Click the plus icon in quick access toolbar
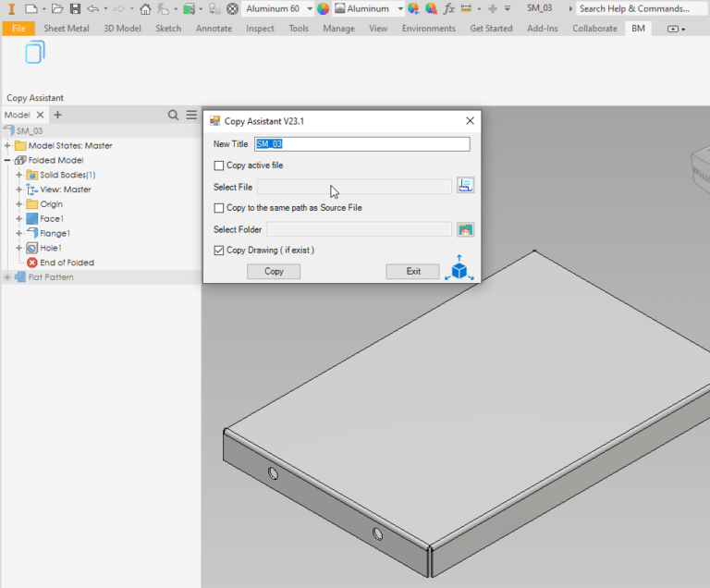Screen dimensions: 710x588 (493, 8)
